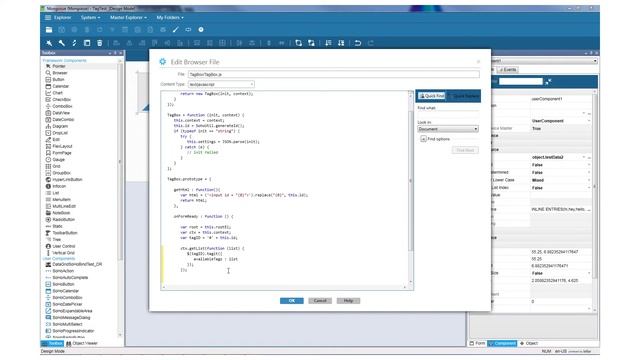Select the GroupBox component in Toolbox

(61, 173)
